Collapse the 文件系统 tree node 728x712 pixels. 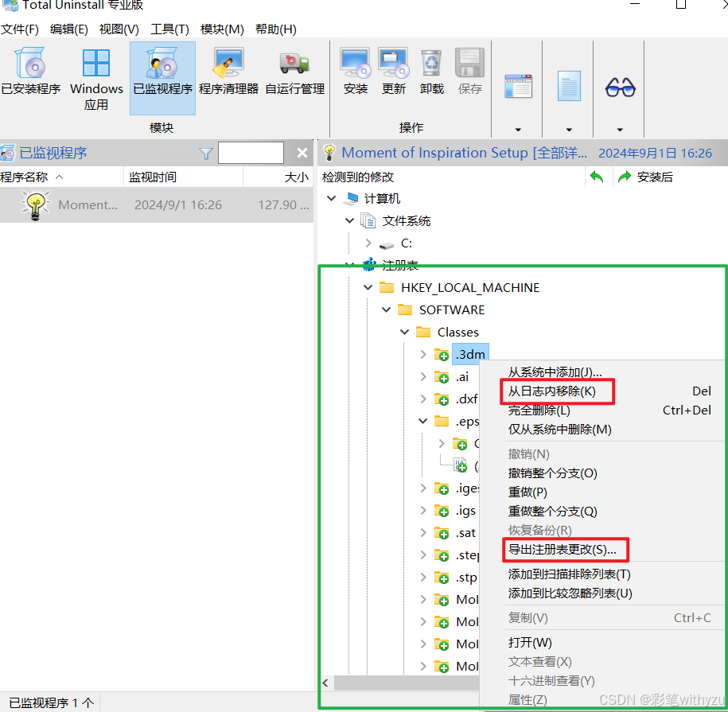[x=349, y=221]
